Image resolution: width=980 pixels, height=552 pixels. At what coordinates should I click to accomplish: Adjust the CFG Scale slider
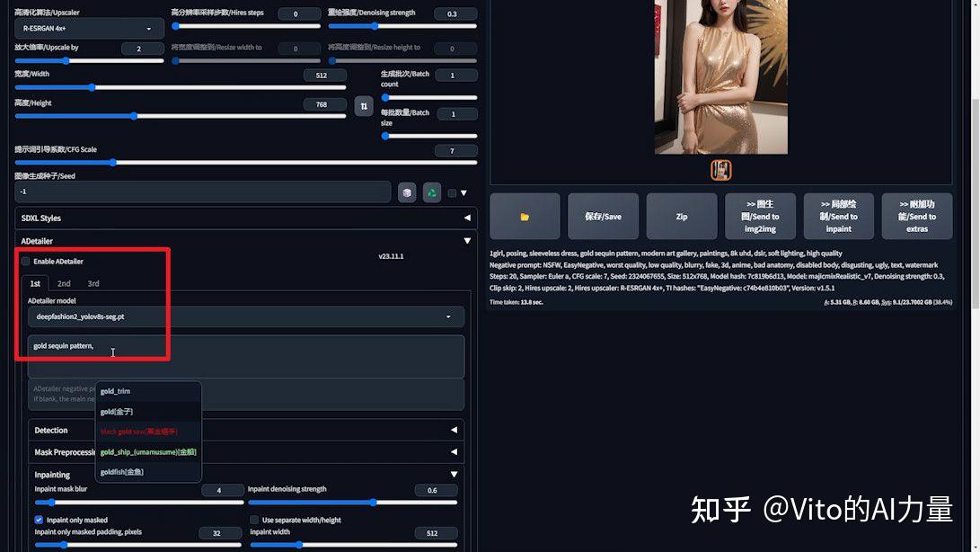tap(245, 163)
